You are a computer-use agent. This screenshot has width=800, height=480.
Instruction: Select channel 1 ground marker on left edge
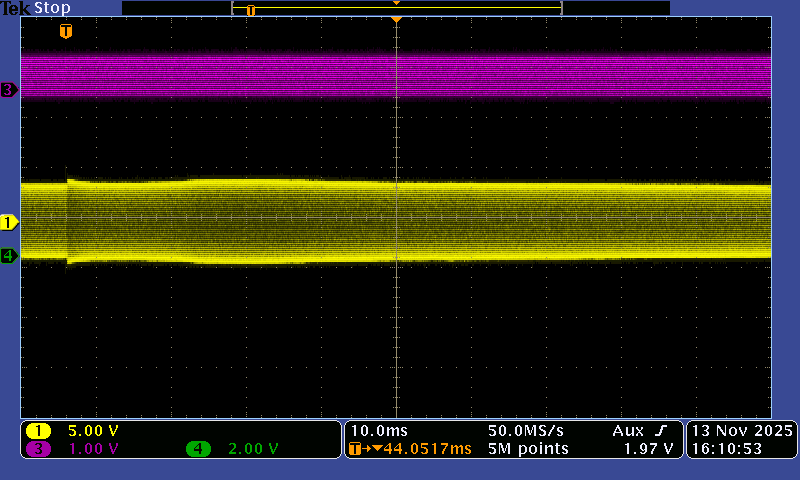pos(9,221)
